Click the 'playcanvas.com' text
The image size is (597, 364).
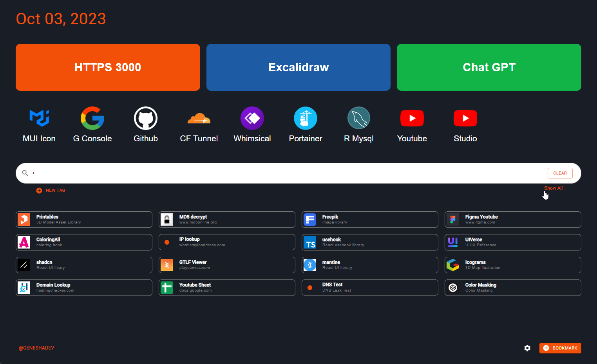click(x=195, y=268)
